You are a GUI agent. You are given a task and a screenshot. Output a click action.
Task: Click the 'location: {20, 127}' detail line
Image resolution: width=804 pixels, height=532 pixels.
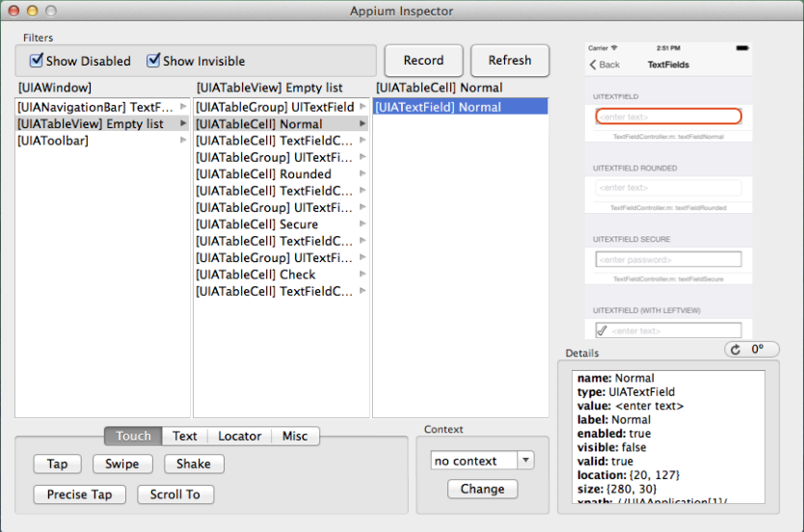pos(629,475)
